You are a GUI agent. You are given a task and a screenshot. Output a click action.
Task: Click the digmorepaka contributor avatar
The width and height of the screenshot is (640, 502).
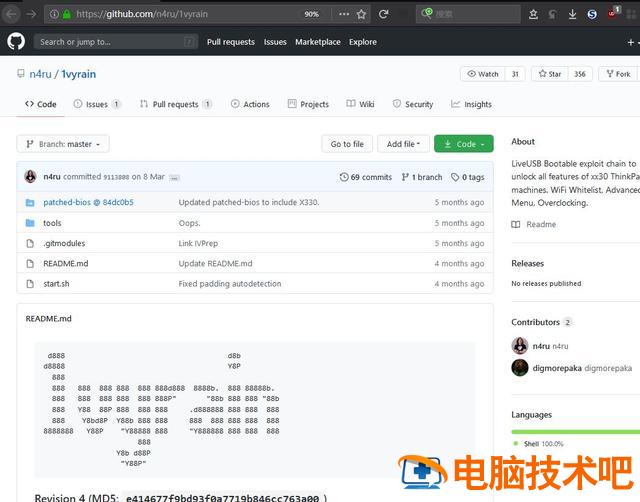[520, 368]
